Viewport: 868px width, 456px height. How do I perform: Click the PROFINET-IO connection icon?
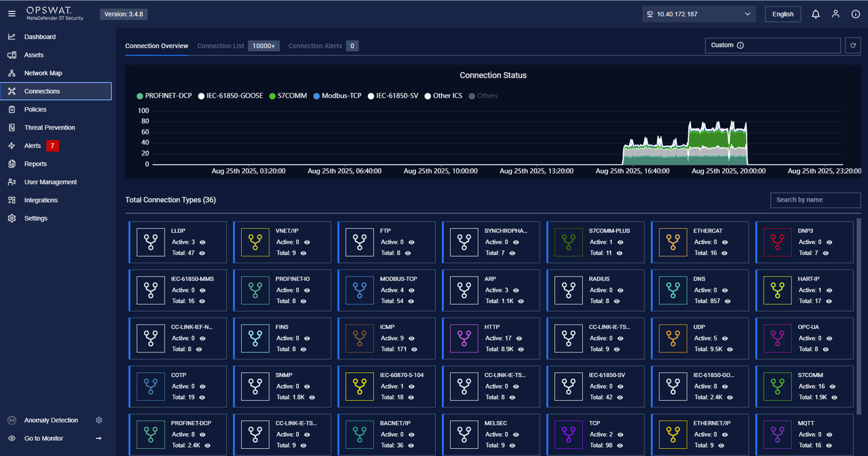pos(255,290)
